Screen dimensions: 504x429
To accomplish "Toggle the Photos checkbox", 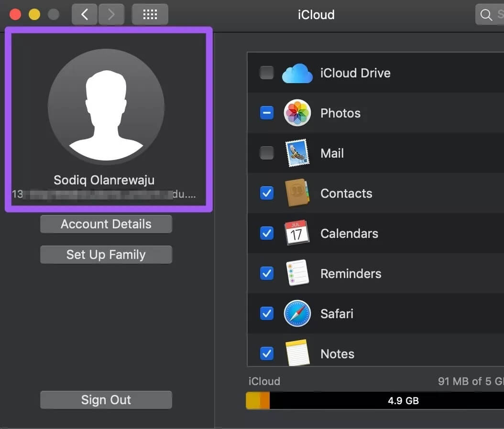I will pos(267,113).
